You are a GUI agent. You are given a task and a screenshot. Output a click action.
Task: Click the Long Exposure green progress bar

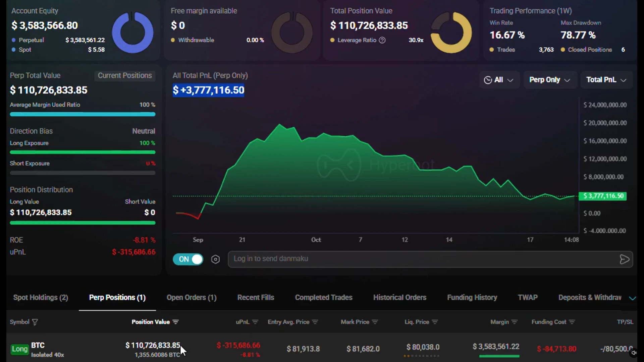click(83, 152)
